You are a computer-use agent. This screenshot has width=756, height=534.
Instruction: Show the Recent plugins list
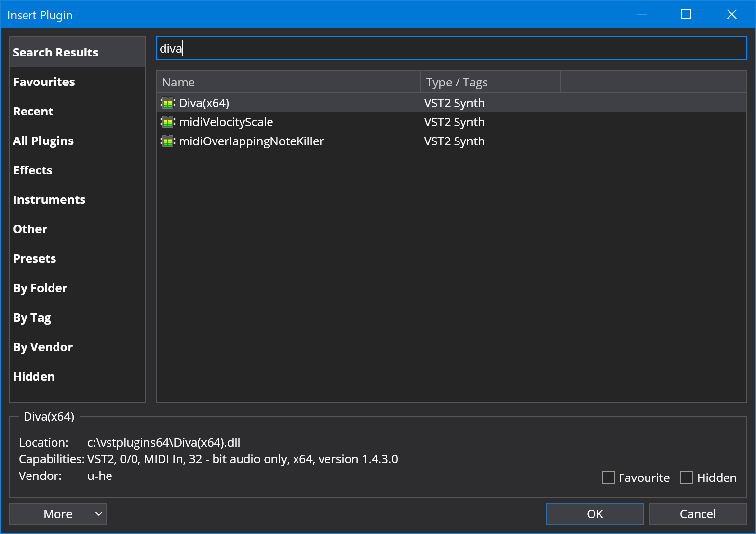click(78, 111)
